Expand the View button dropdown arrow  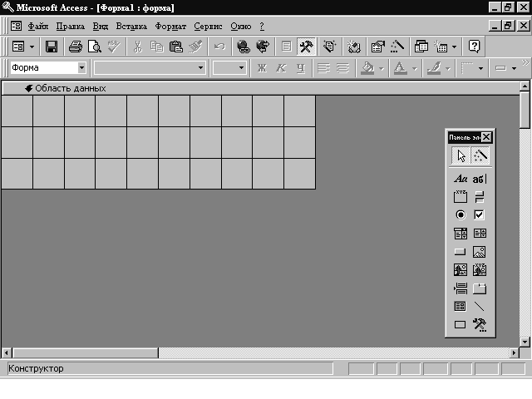[x=32, y=47]
